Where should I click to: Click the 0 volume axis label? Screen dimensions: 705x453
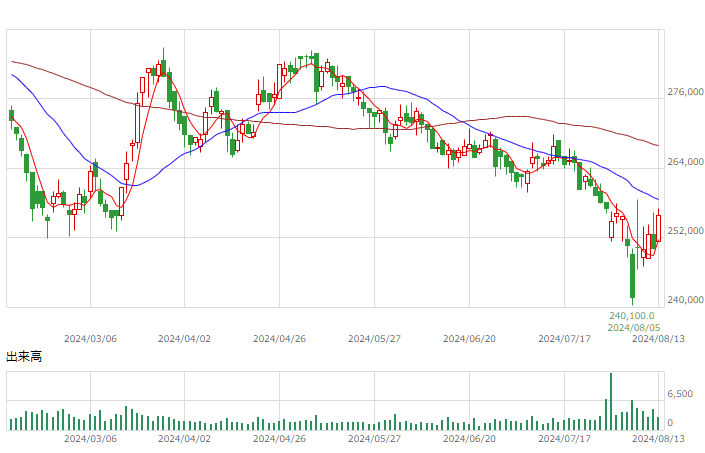[x=670, y=423]
